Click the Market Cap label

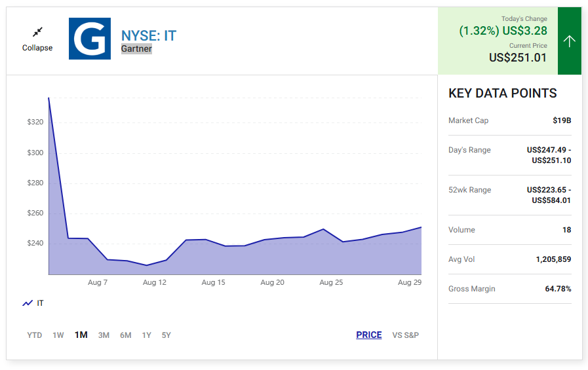(x=469, y=120)
